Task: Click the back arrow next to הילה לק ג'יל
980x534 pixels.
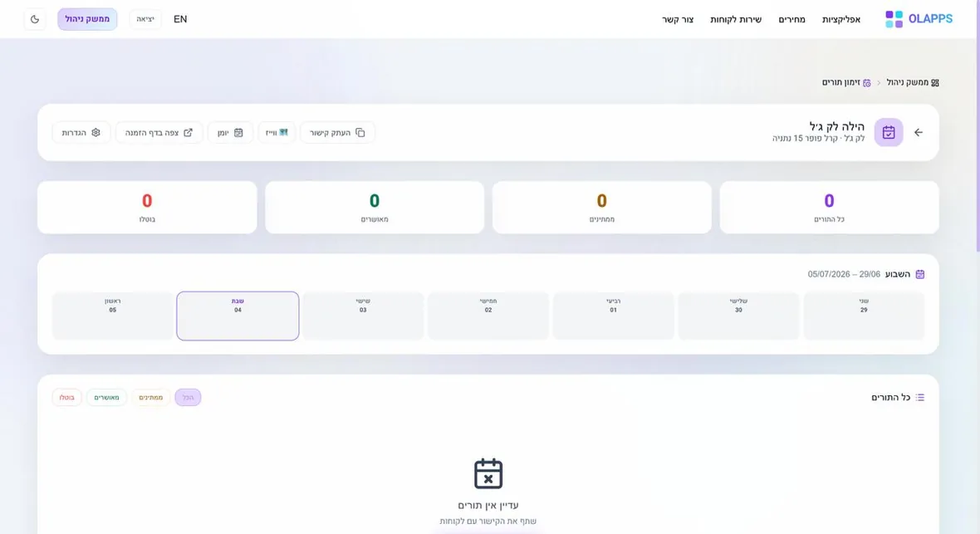Action: [x=918, y=133]
